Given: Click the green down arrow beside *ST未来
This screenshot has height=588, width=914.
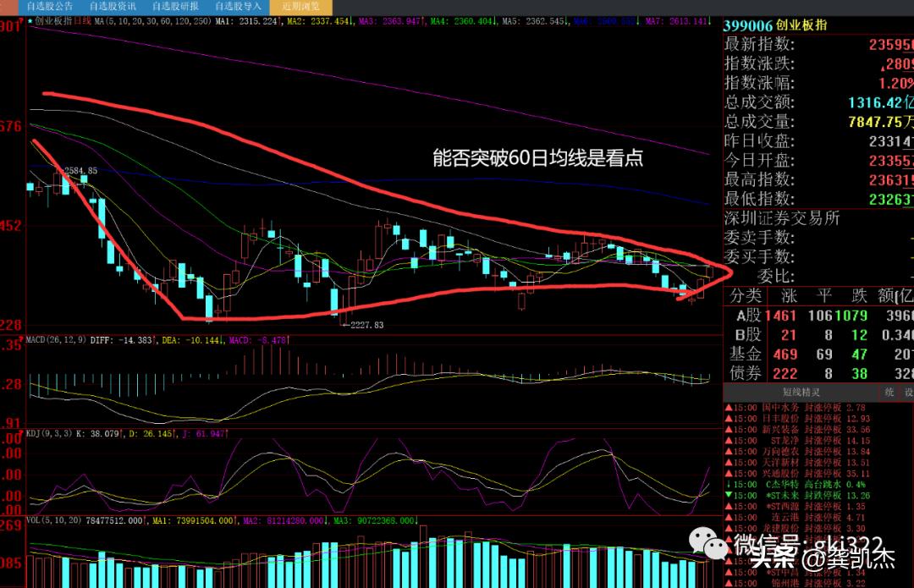Looking at the screenshot, I should [728, 495].
